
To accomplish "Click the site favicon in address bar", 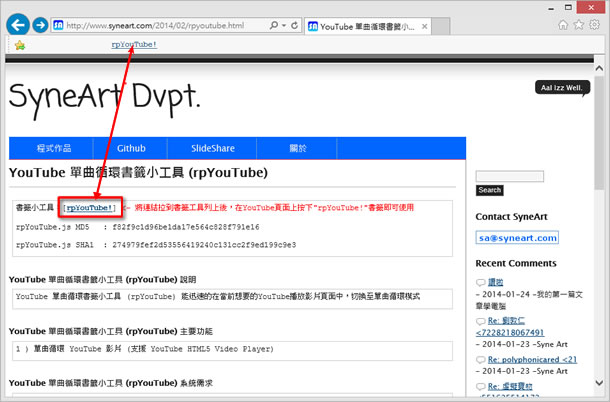I will tap(58, 26).
